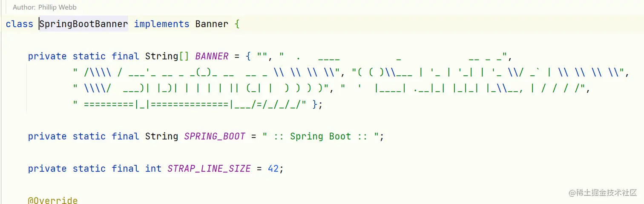Click the 'Author: Phillip Webb' doc comment

click(x=45, y=7)
